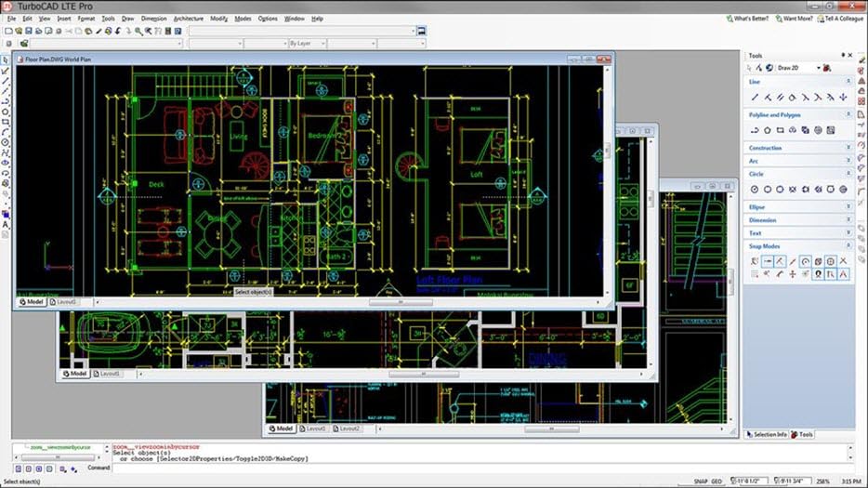Screen dimensions: 868x488
Task: Select the polyline tool under Polyline and Polygon
Action: click(x=755, y=131)
